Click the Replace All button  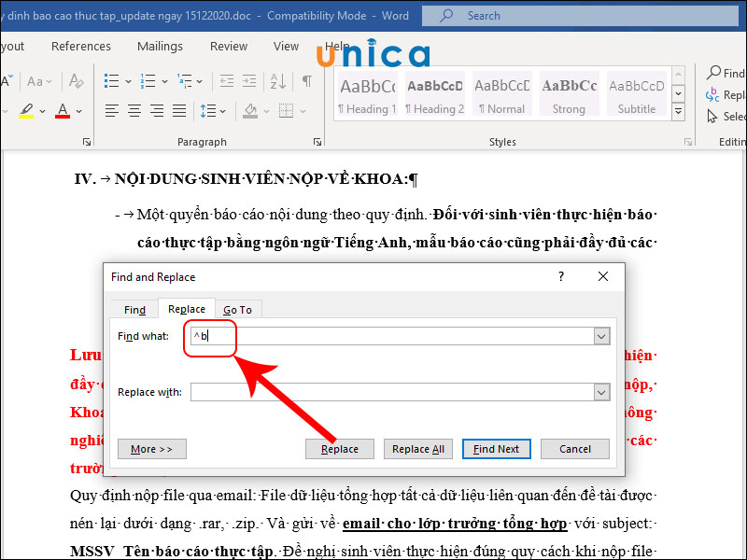click(x=417, y=449)
